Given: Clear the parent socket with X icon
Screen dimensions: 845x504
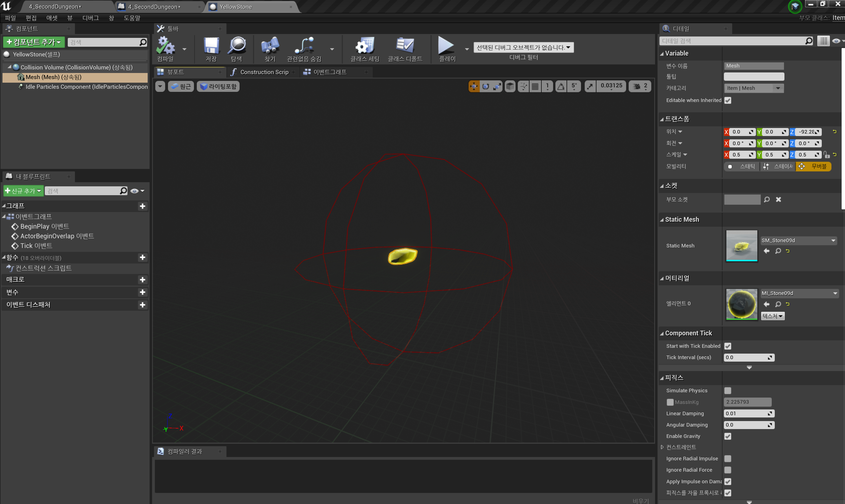Looking at the screenshot, I should pos(778,199).
